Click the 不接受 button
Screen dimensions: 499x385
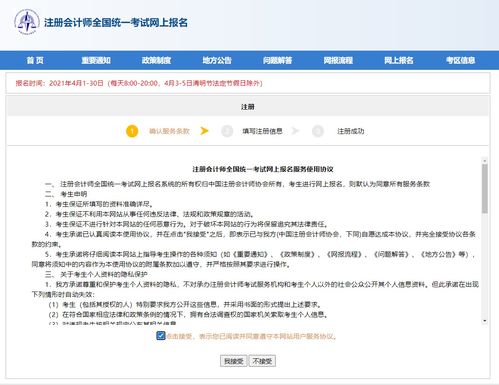tap(262, 361)
